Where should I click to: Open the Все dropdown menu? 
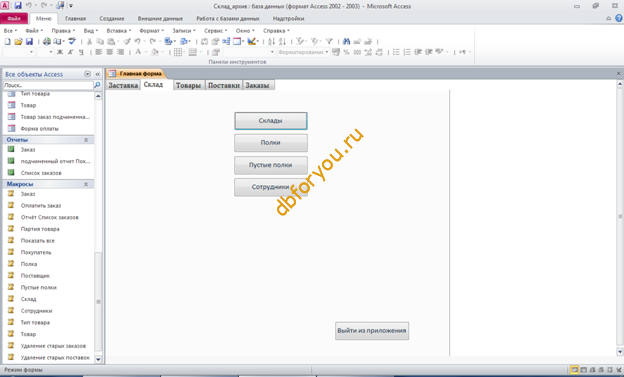10,31
